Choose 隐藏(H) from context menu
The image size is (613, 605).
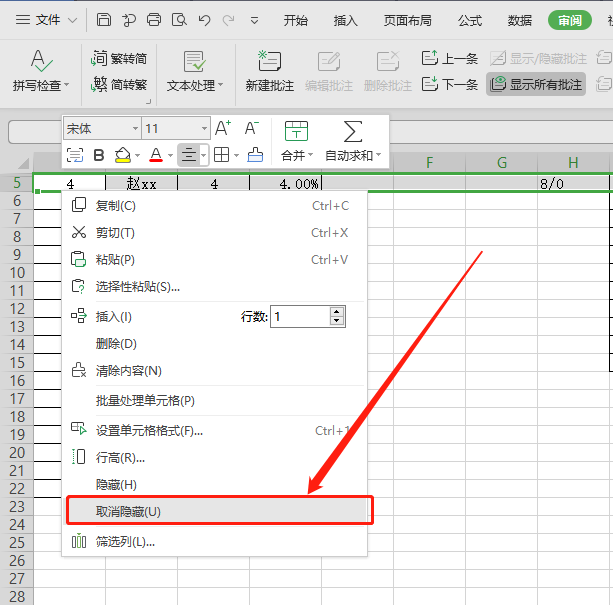[214, 485]
